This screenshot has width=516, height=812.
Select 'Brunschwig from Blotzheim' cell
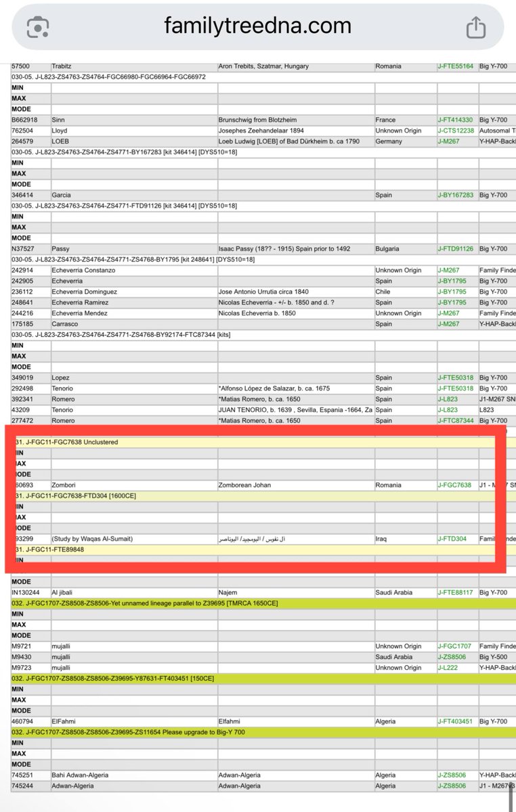point(257,120)
